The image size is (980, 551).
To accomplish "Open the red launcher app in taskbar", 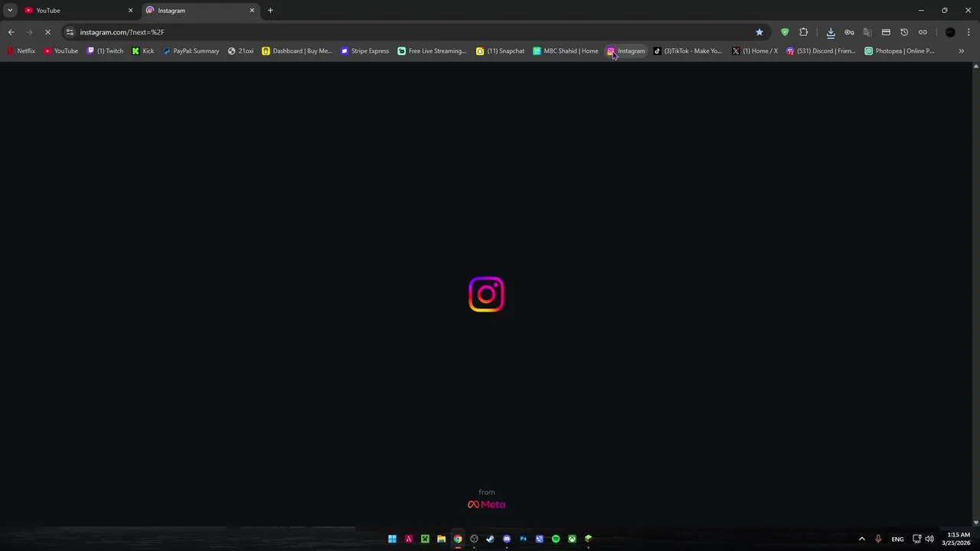I will (409, 539).
